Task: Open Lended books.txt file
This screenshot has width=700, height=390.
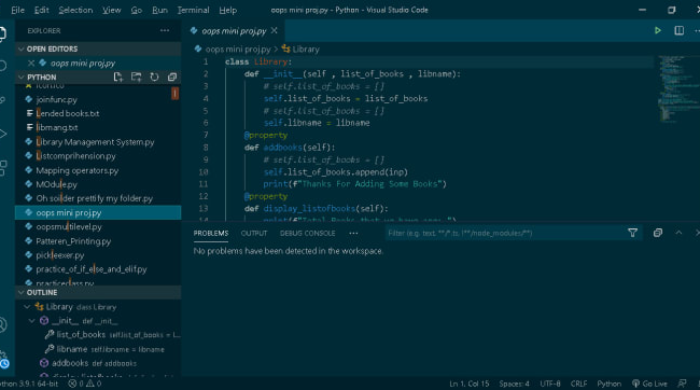Action: point(67,113)
